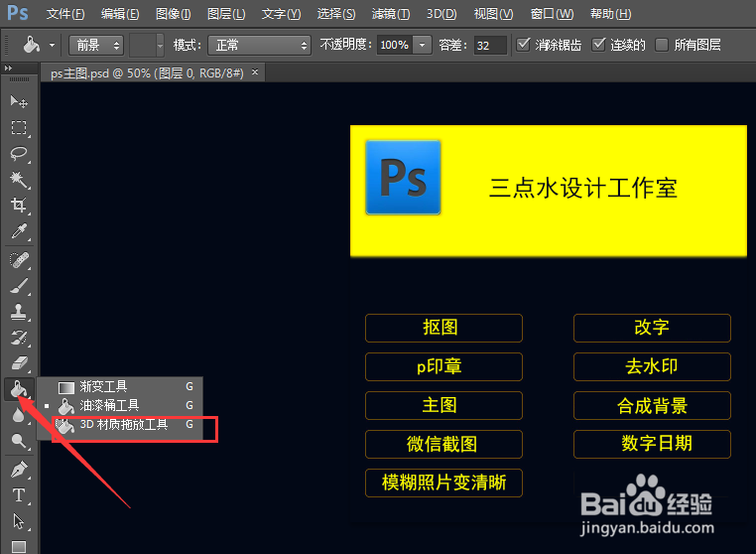Screen dimensions: 756x554
Task: Open the 选择(S) menu
Action: pos(336,14)
